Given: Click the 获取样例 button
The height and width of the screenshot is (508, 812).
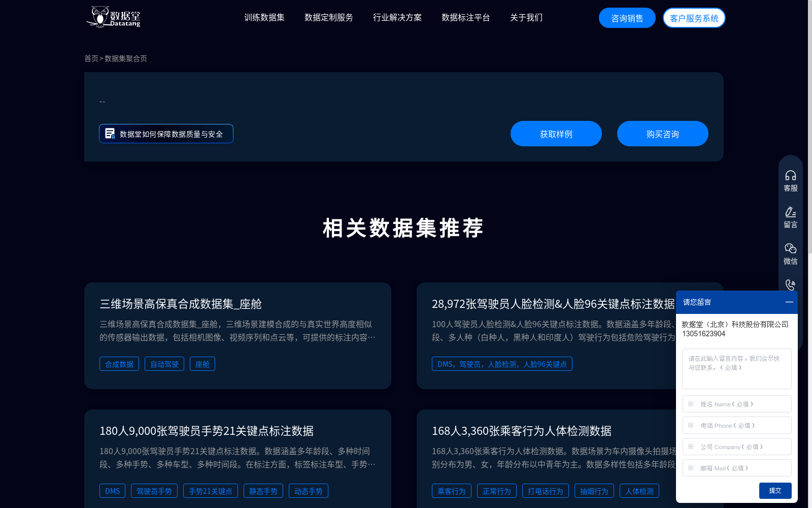Looking at the screenshot, I should [556, 134].
